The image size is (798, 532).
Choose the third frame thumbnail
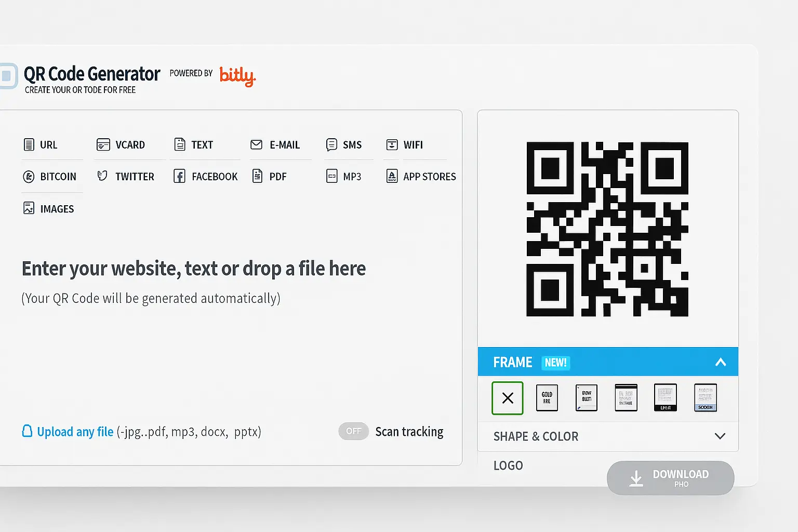587,398
